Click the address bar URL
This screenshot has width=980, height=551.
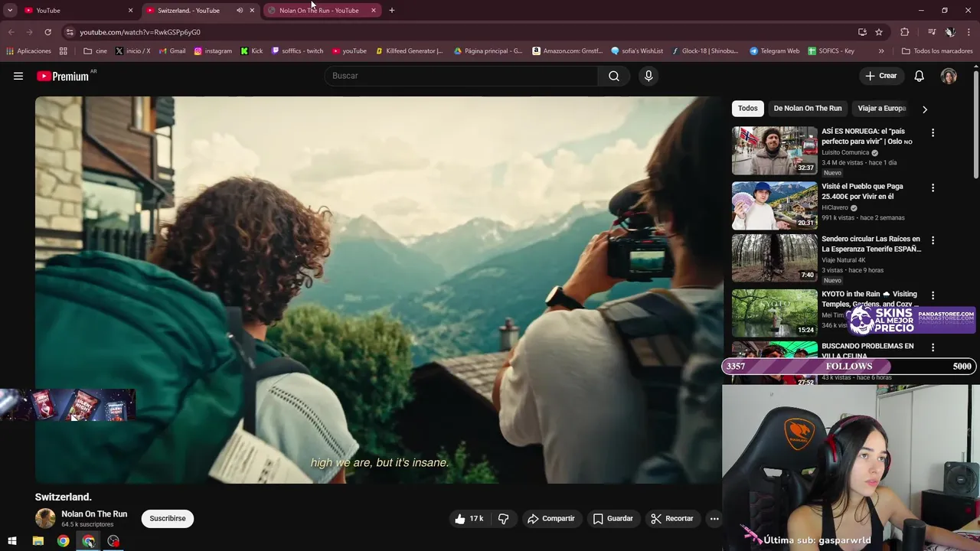coord(140,32)
